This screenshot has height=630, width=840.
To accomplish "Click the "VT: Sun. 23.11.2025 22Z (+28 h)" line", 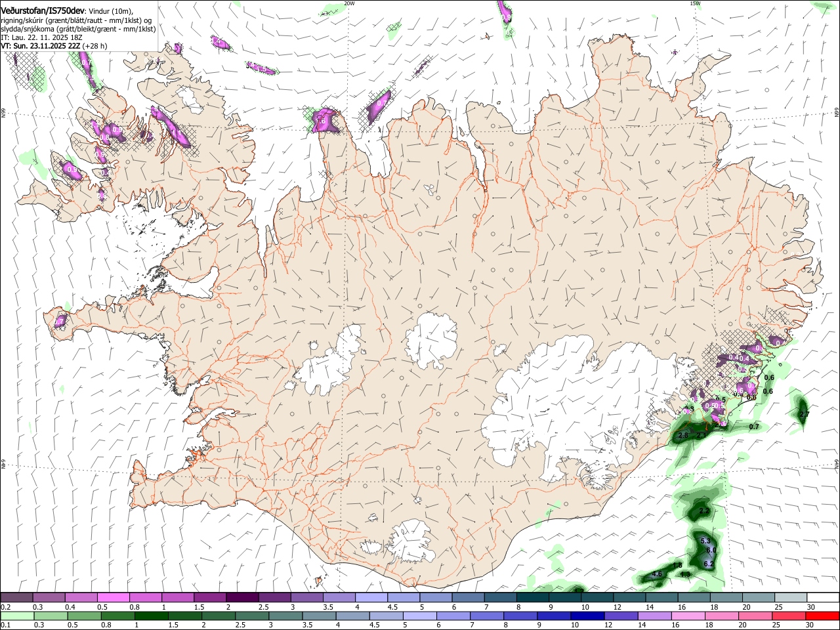I will pyautogui.click(x=54, y=46).
